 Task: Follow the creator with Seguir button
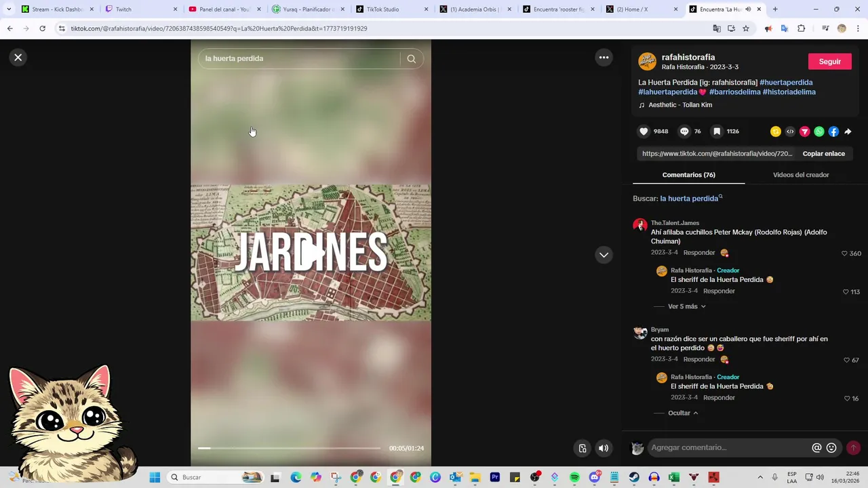pos(829,62)
